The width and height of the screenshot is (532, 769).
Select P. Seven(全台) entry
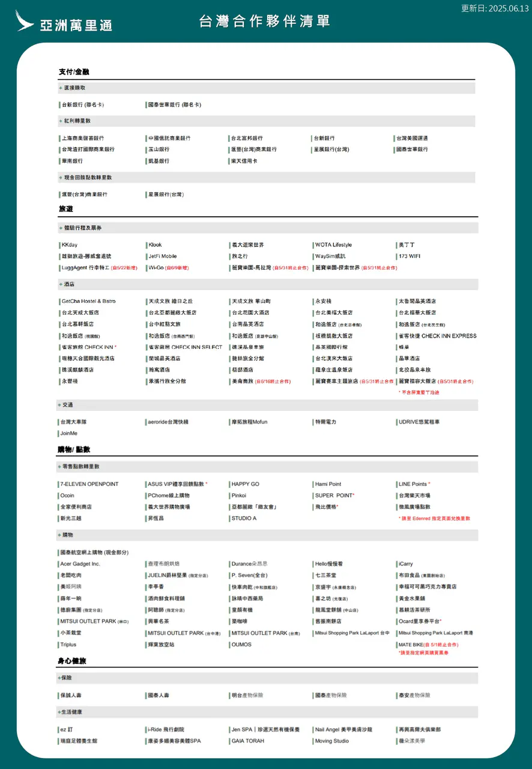(x=250, y=576)
